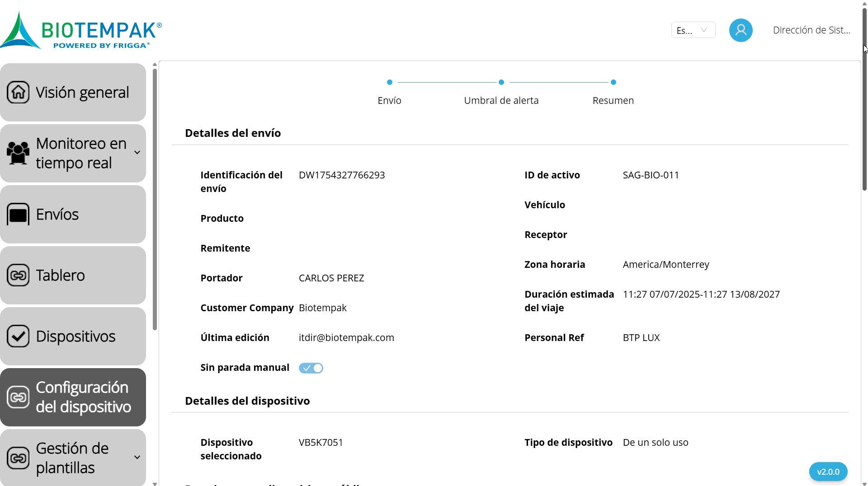
Task: Open the language dropdown
Action: (693, 30)
